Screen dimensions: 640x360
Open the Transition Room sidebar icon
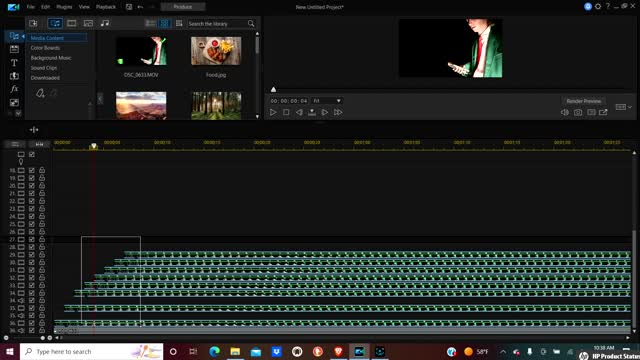(14, 76)
